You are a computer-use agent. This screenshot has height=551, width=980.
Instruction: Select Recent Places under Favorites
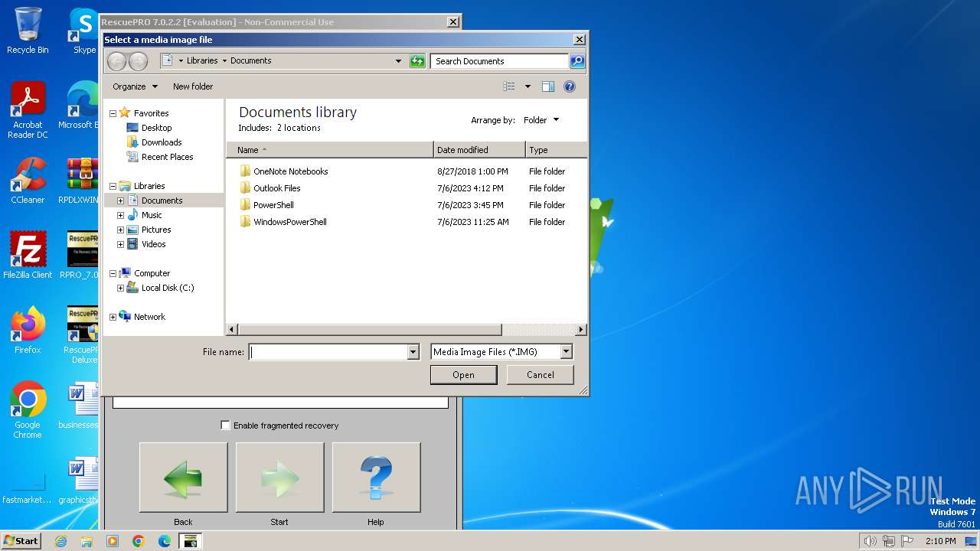pos(167,157)
